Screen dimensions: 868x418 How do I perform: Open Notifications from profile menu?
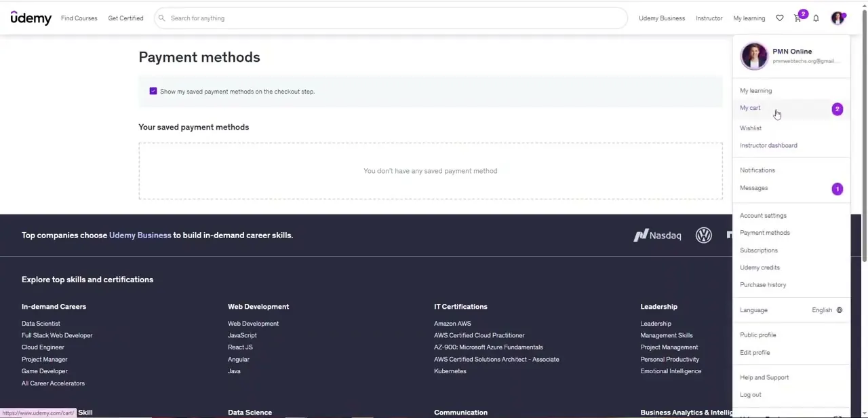click(x=757, y=170)
